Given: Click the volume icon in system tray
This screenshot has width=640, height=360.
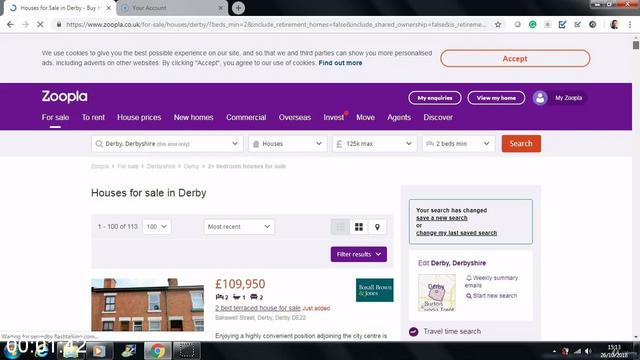Looking at the screenshot, I should coord(588,351).
